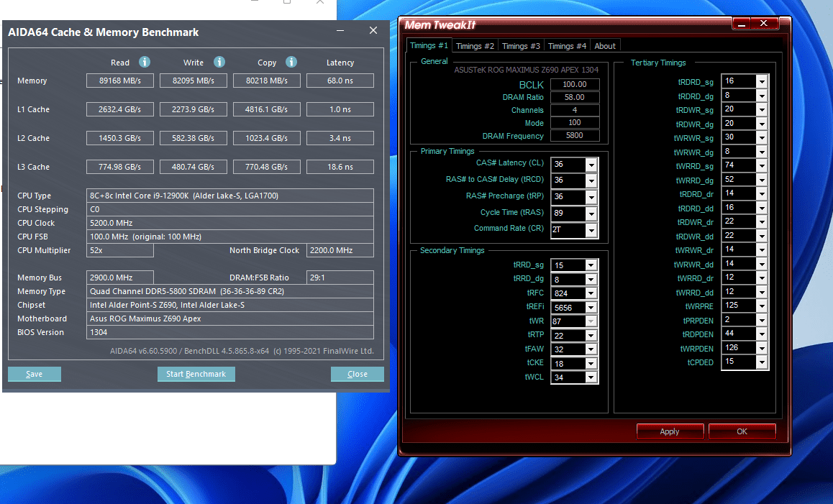
Task: Click the Motherboard field Asus ROG Maximus
Action: [230, 319]
